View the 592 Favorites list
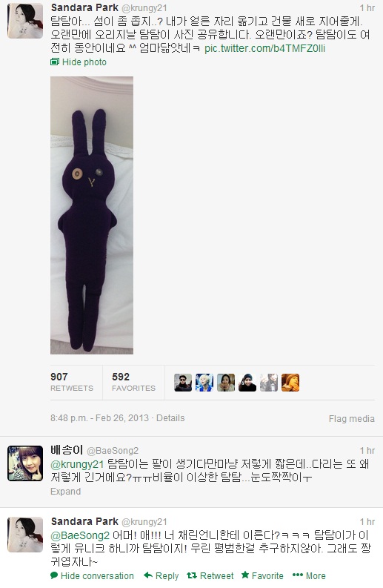The height and width of the screenshot is (588, 383). coord(133,382)
